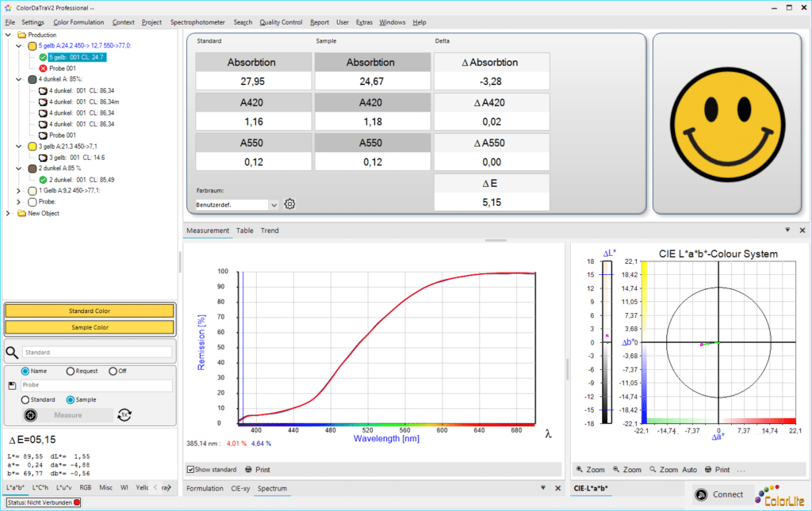Select the Off radio button
The image size is (812, 511).
coord(113,372)
